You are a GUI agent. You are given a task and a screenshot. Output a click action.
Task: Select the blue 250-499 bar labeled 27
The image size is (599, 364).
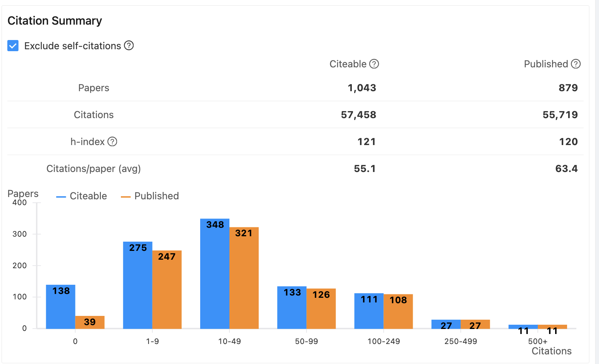click(446, 324)
